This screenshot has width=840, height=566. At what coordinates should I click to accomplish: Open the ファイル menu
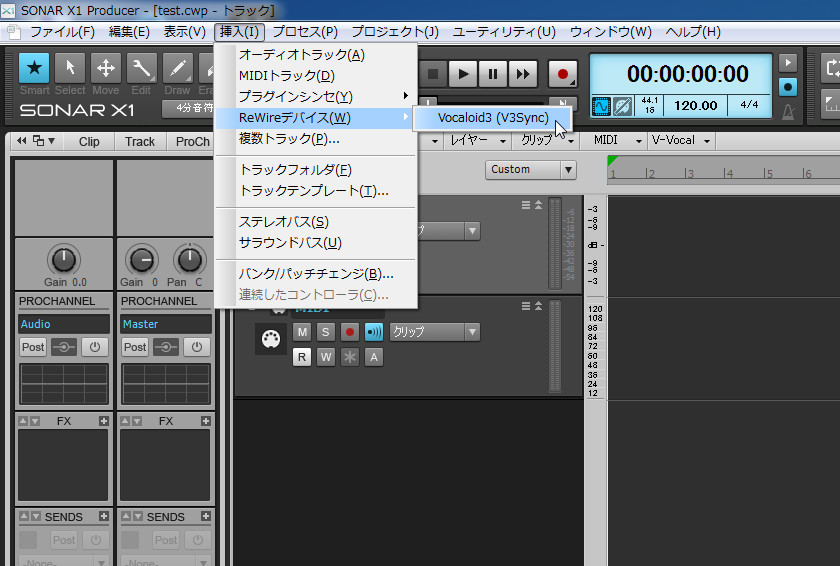pos(62,32)
